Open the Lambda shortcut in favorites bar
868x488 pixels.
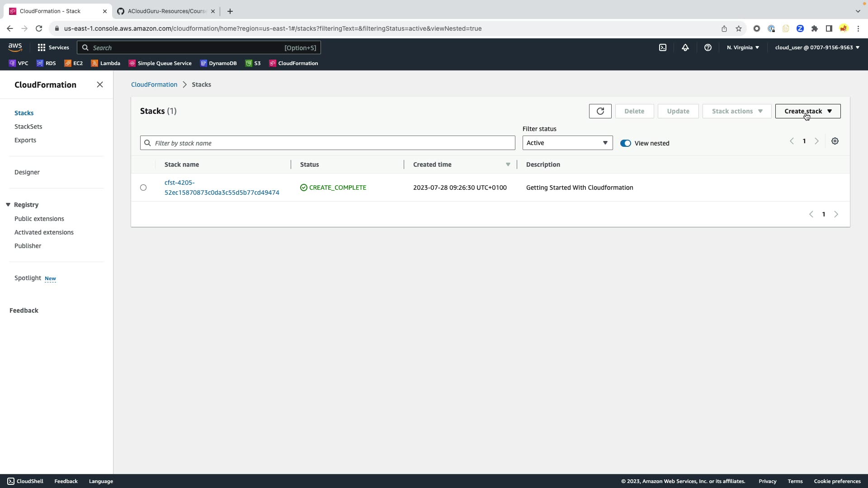point(106,63)
